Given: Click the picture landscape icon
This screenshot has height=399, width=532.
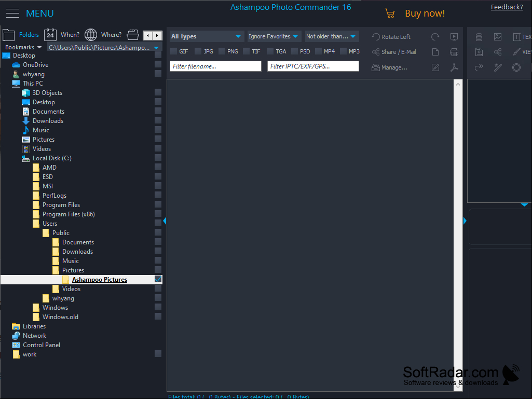Looking at the screenshot, I should point(498,37).
